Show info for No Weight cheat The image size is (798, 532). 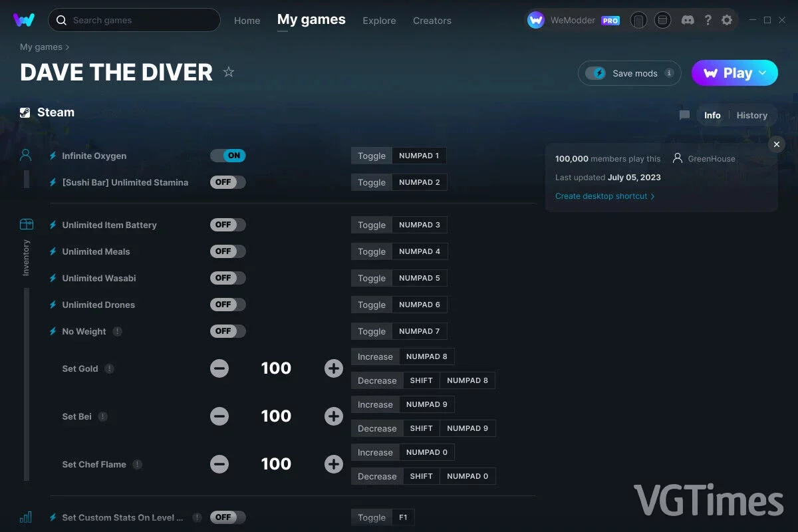coord(118,331)
